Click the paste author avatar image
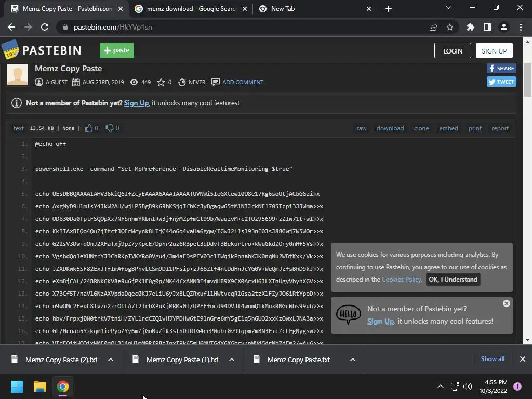532x399 pixels. click(18, 75)
